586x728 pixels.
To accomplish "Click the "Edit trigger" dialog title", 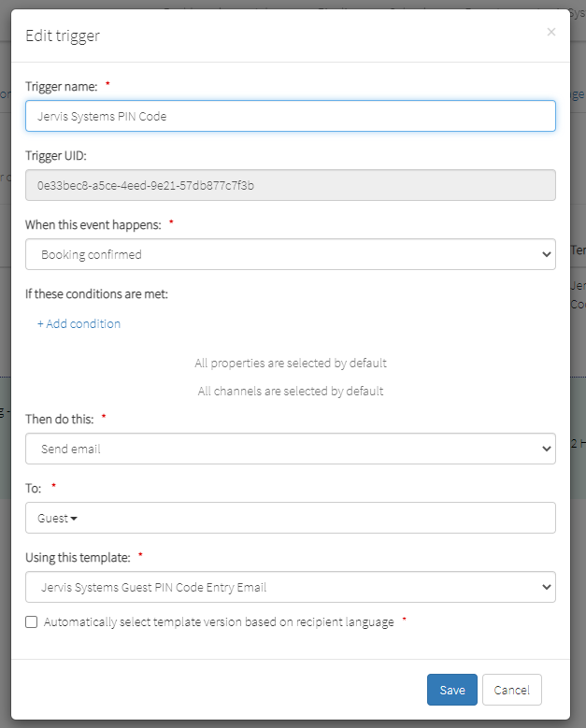I will (63, 36).
